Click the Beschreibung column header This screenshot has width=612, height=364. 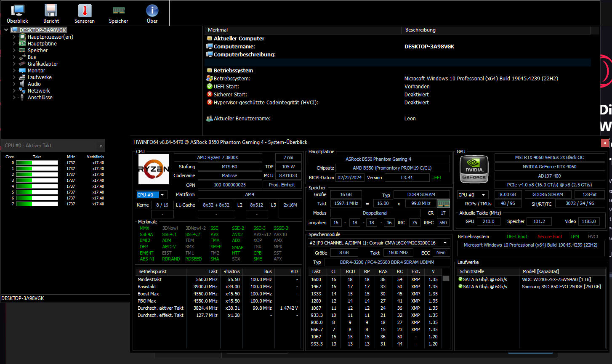pyautogui.click(x=496, y=30)
